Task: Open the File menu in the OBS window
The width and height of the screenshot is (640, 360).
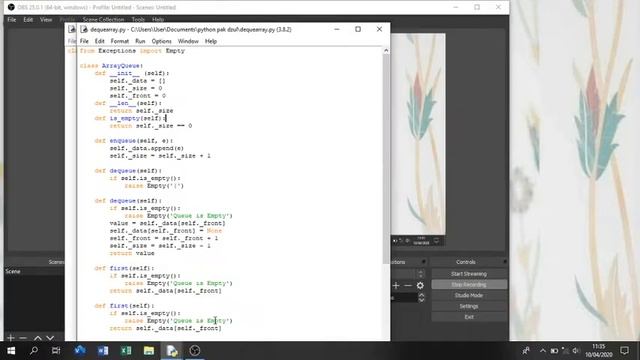Action: 11,20
